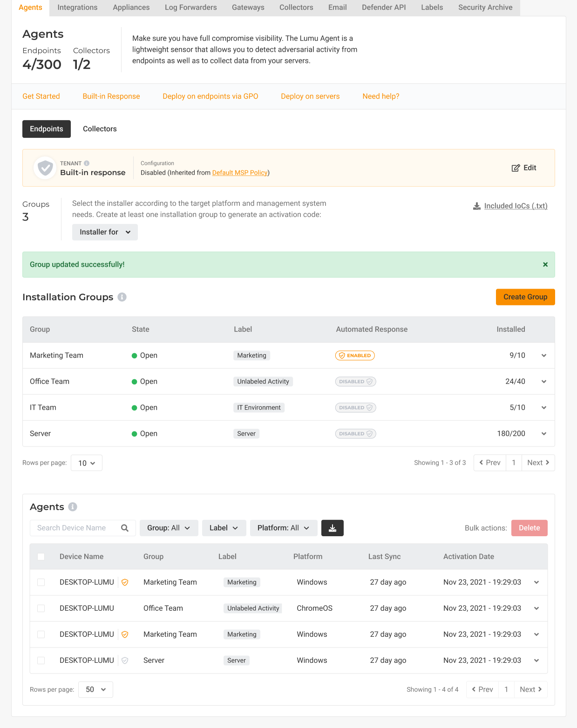Dismiss the Group updated successfully alert
577x728 pixels.
[545, 264]
